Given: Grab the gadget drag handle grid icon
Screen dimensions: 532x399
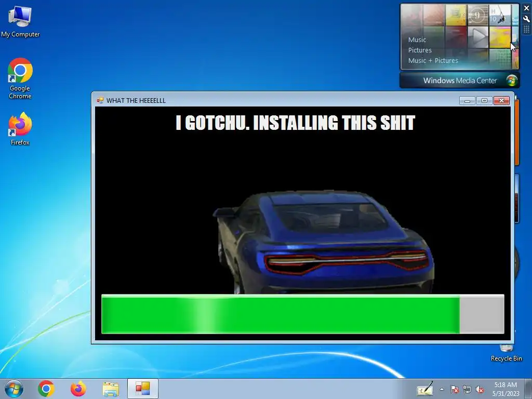Looking at the screenshot, I should click(526, 30).
